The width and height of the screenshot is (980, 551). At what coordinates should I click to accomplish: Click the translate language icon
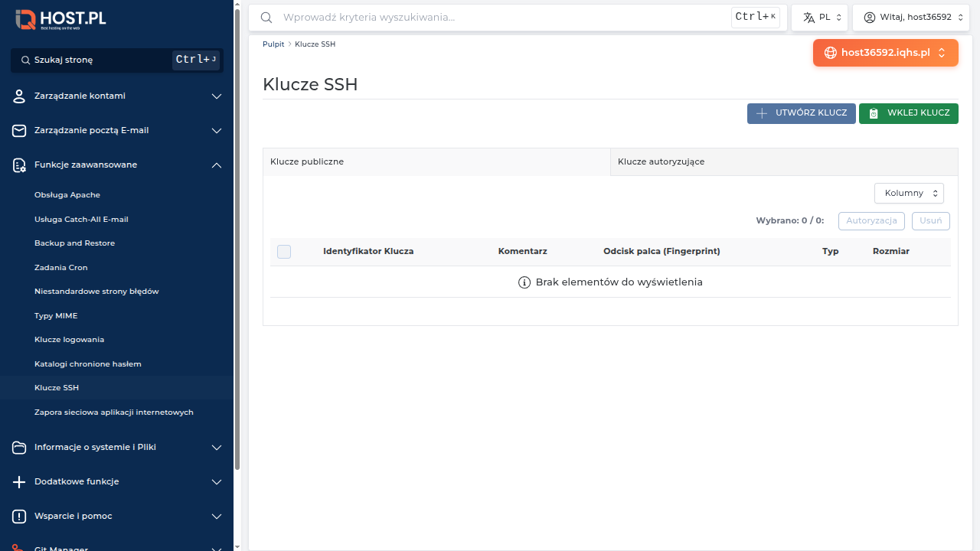point(808,18)
